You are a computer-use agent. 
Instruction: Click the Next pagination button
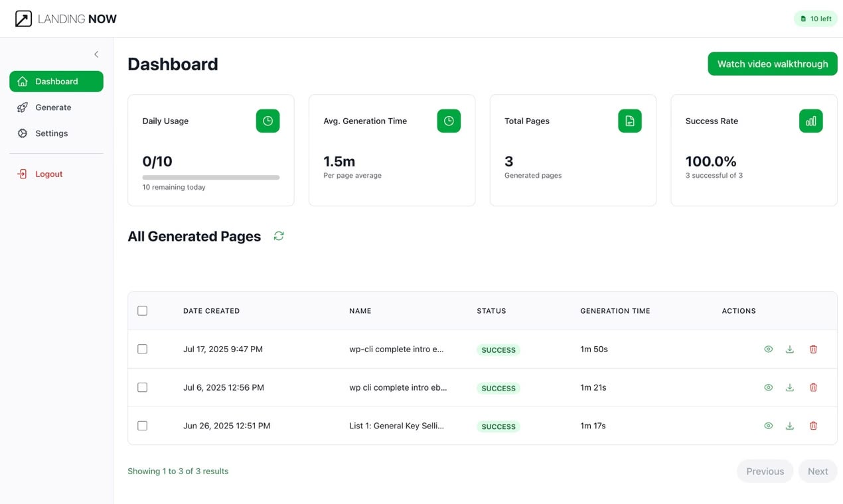[817, 472]
